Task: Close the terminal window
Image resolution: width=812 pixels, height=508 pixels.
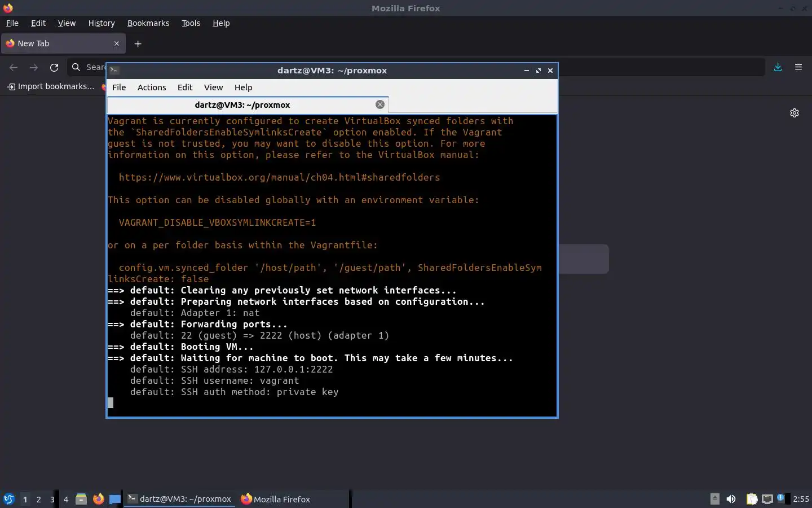Action: (550, 71)
